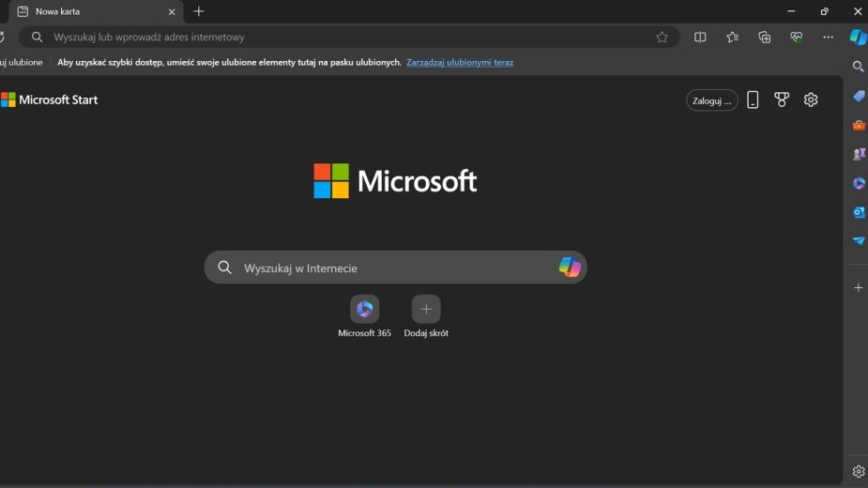Open the Favorites list icon
868x488 pixels.
(732, 38)
